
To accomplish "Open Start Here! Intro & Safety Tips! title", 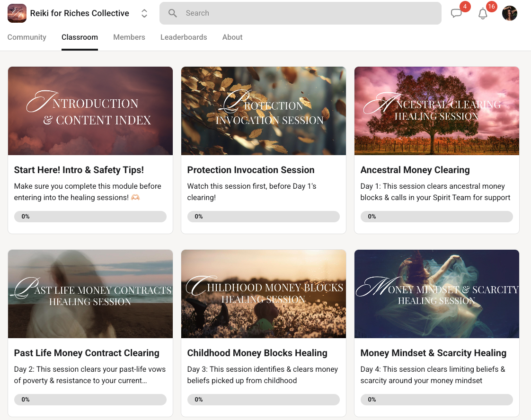I will coord(79,170).
